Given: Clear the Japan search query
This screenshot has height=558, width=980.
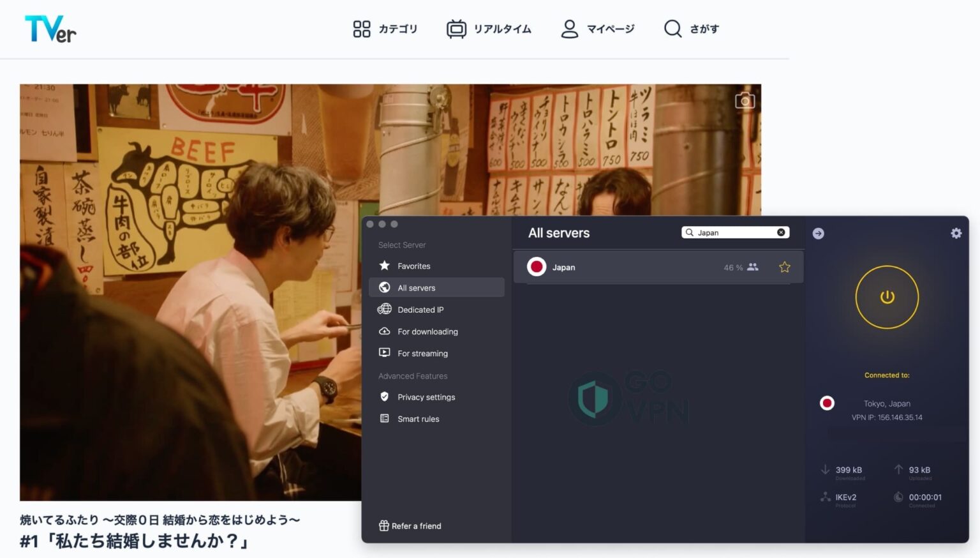Looking at the screenshot, I should pyautogui.click(x=781, y=232).
